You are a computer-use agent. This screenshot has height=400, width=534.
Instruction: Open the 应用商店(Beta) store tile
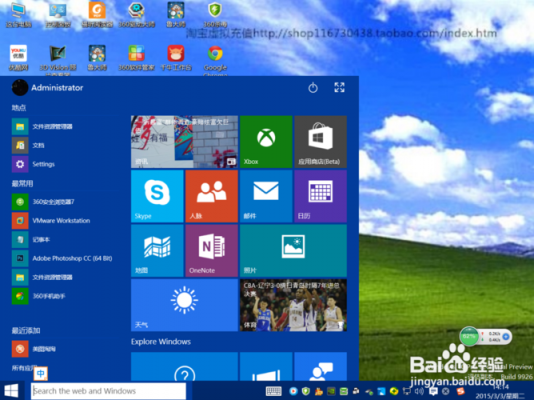pyautogui.click(x=320, y=142)
